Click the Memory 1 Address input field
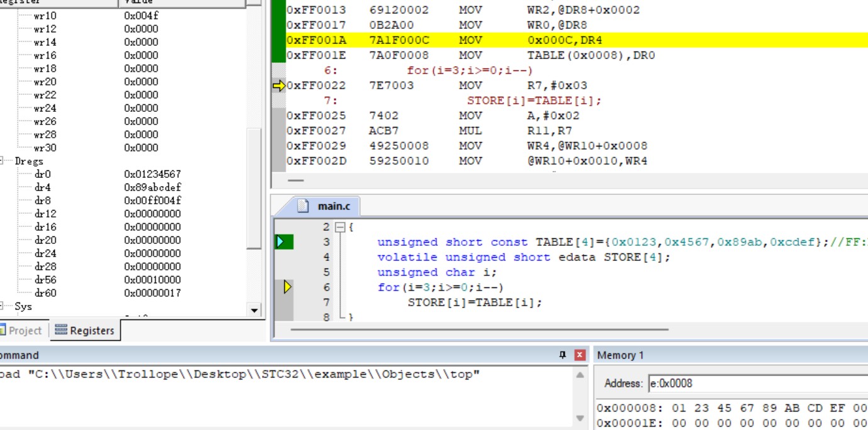This screenshot has height=430, width=868. click(x=757, y=383)
